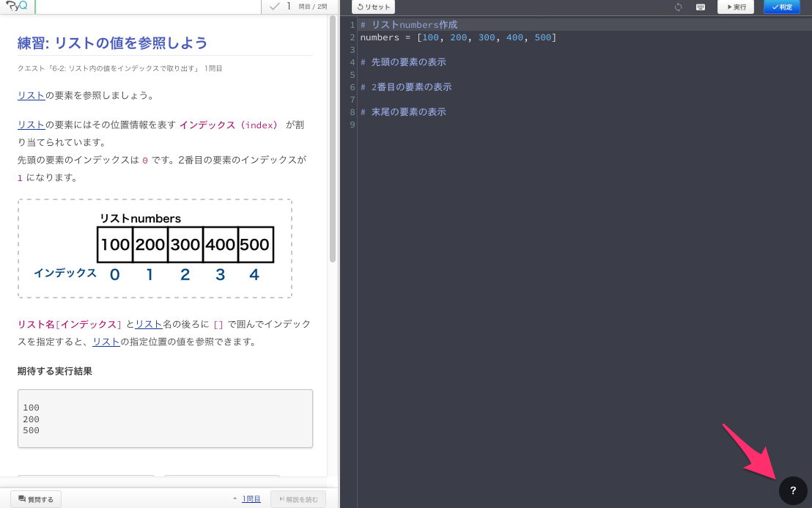Click the play triangle icon on 実行 button
The width and height of the screenshot is (812, 508).
click(728, 7)
